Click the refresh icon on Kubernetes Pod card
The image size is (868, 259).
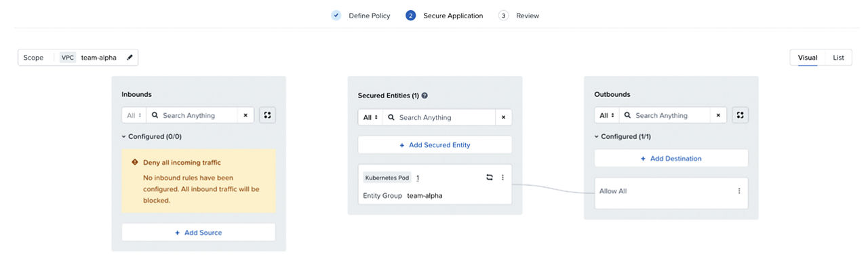[x=490, y=178]
